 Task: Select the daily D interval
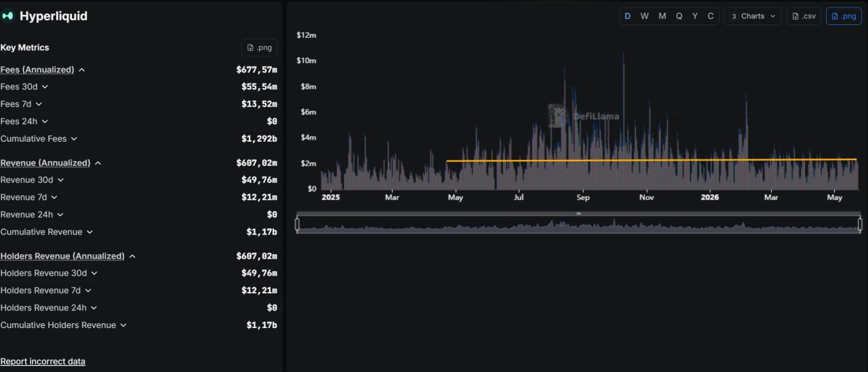[627, 16]
